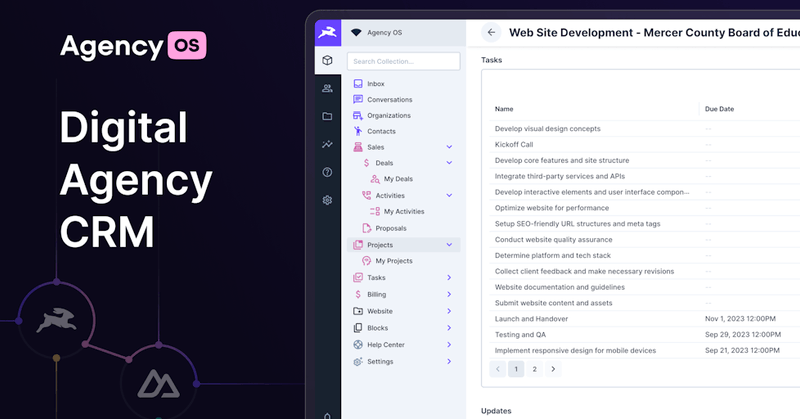Open the Content module cube icon
This screenshot has width=800, height=419.
coord(328,60)
